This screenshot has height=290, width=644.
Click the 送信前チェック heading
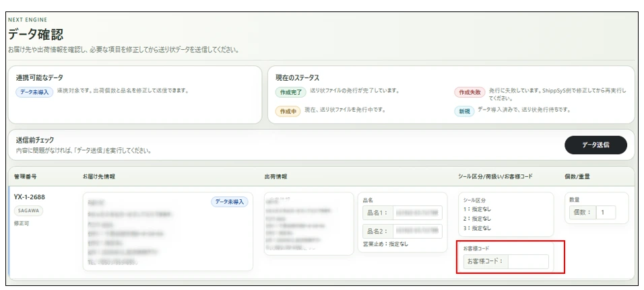pos(35,140)
